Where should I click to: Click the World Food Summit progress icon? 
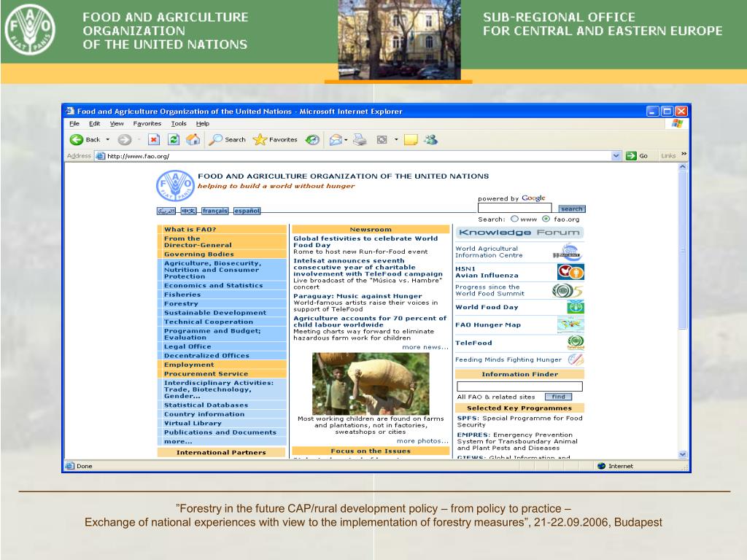point(567,290)
